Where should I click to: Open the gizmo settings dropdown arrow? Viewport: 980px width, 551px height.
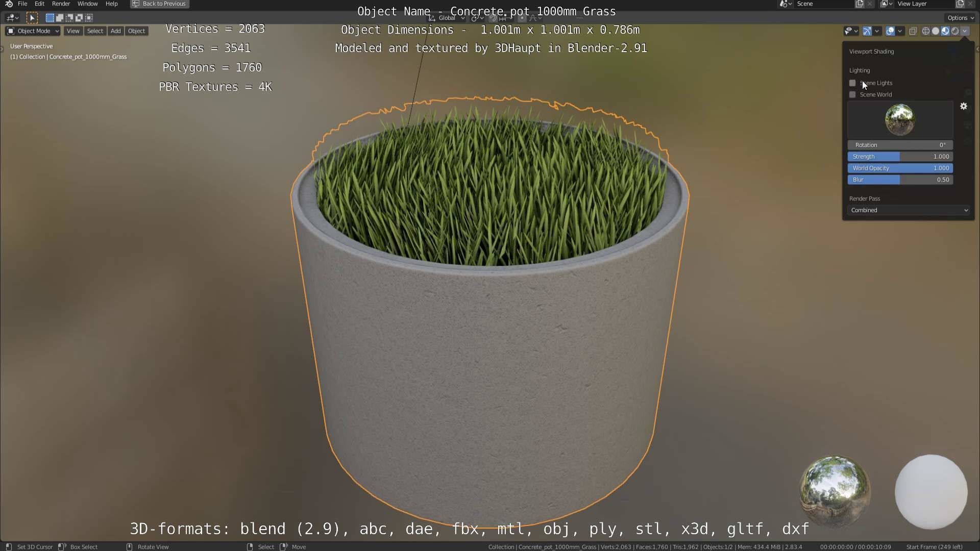(877, 31)
